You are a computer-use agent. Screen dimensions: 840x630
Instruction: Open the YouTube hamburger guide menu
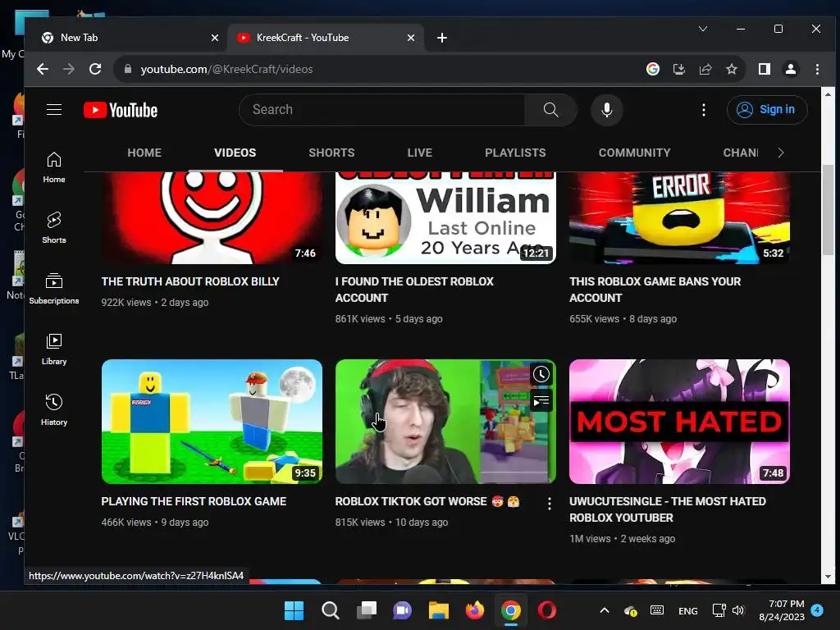[54, 110]
